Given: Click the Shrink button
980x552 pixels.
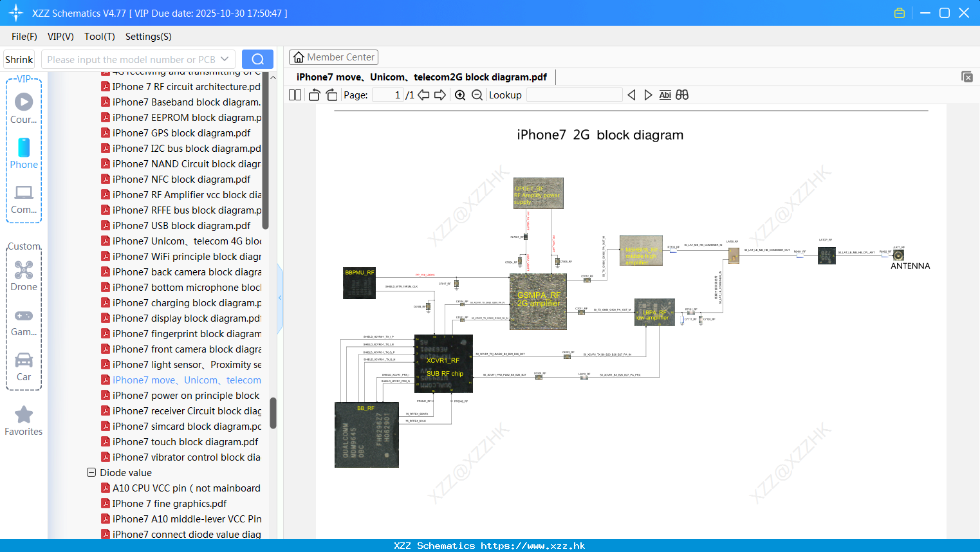Looking at the screenshot, I should [x=19, y=59].
